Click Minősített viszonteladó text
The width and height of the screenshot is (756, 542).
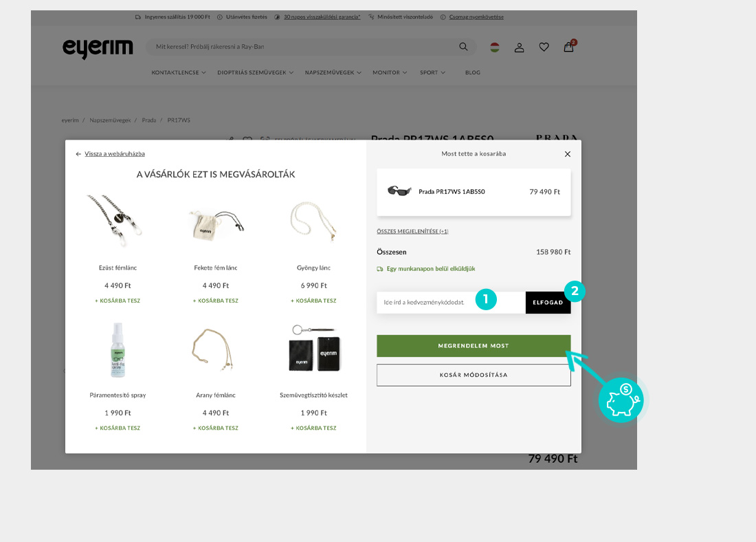405,17
